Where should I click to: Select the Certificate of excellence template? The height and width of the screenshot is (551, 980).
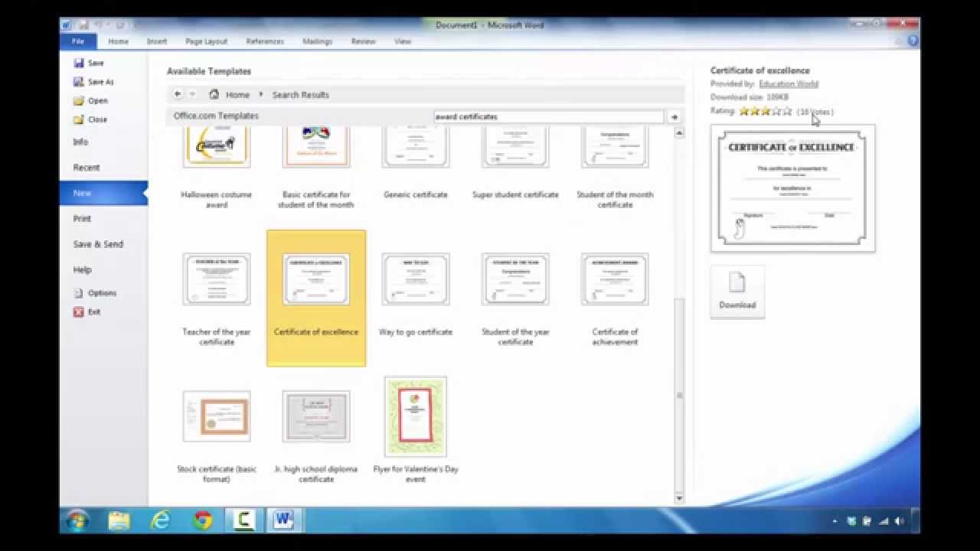pos(316,298)
